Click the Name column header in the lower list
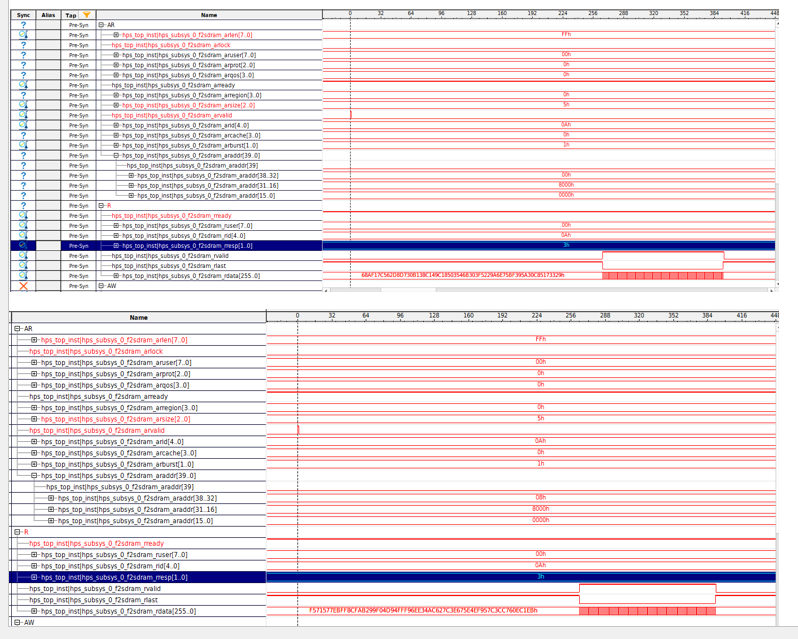Viewport: 798px width, 639px height. pos(138,317)
